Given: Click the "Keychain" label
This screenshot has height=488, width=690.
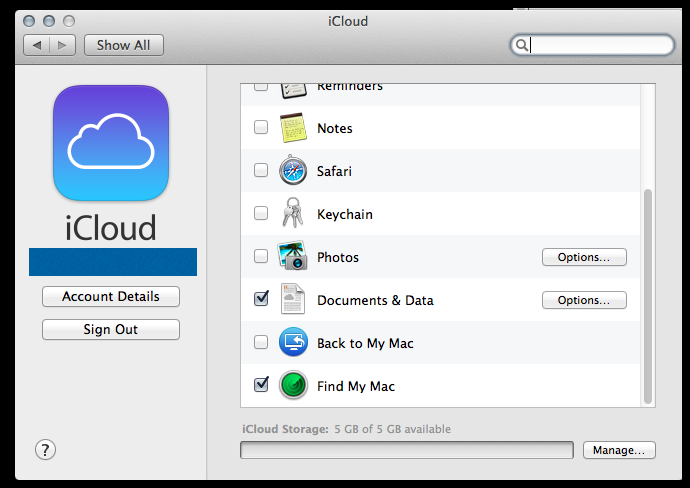Looking at the screenshot, I should tap(345, 214).
